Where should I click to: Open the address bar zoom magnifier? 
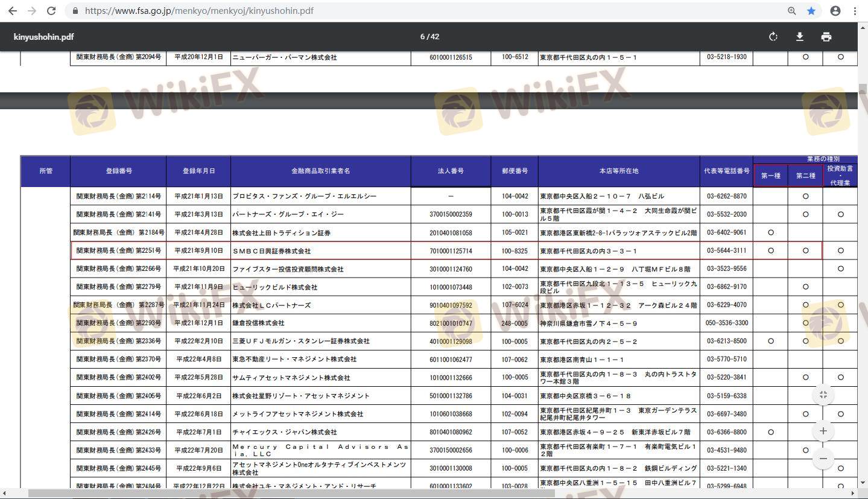tap(792, 11)
